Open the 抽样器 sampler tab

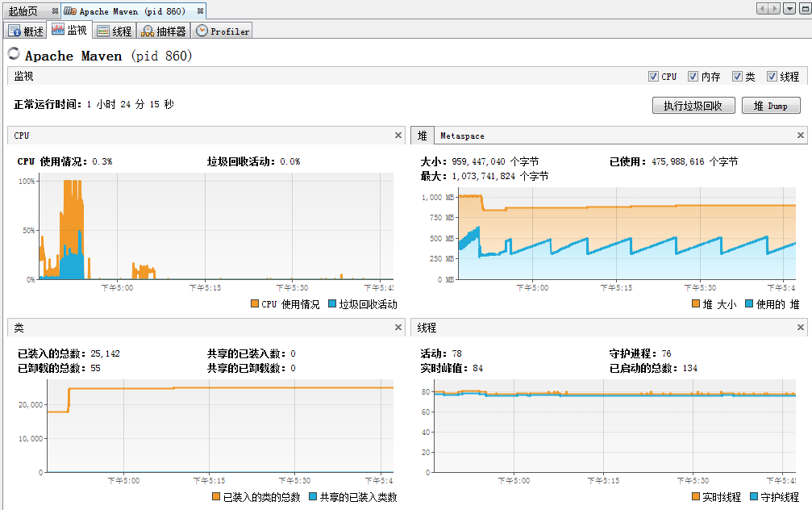click(163, 31)
